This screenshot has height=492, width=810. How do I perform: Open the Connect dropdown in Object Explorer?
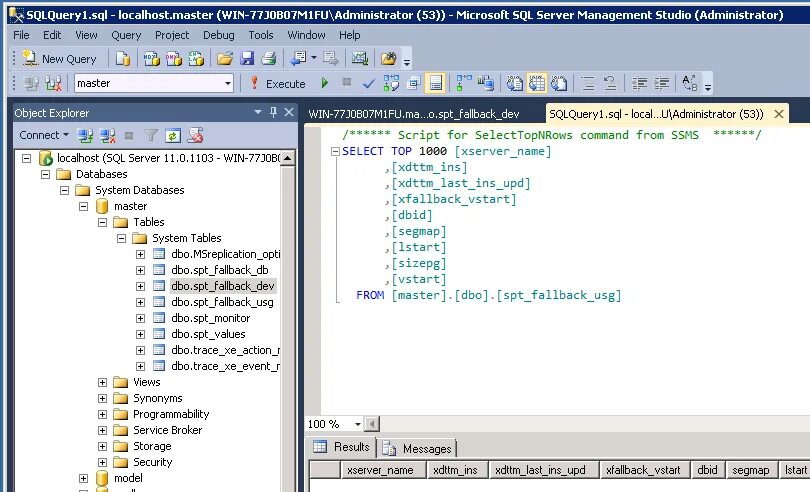44,135
